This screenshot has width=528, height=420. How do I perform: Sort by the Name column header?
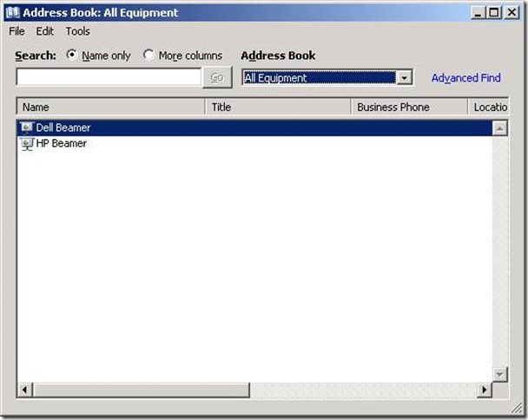[110, 108]
